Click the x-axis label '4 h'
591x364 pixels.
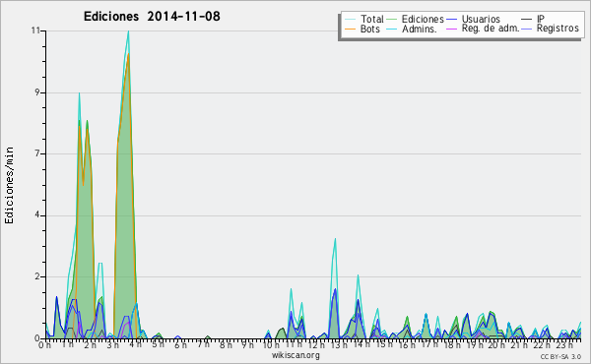coord(135,344)
